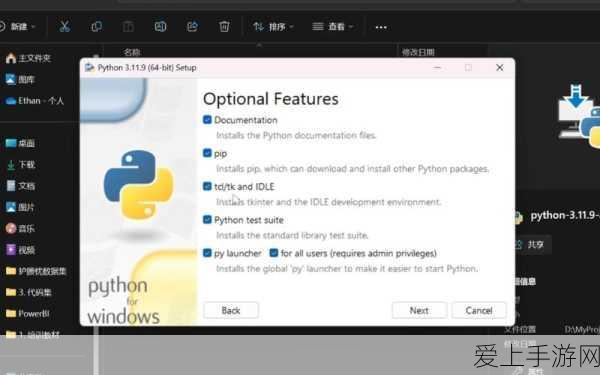This screenshot has width=600, height=375.
Task: Open Gallery (图库) in the sidebar
Action: pyautogui.click(x=20, y=80)
